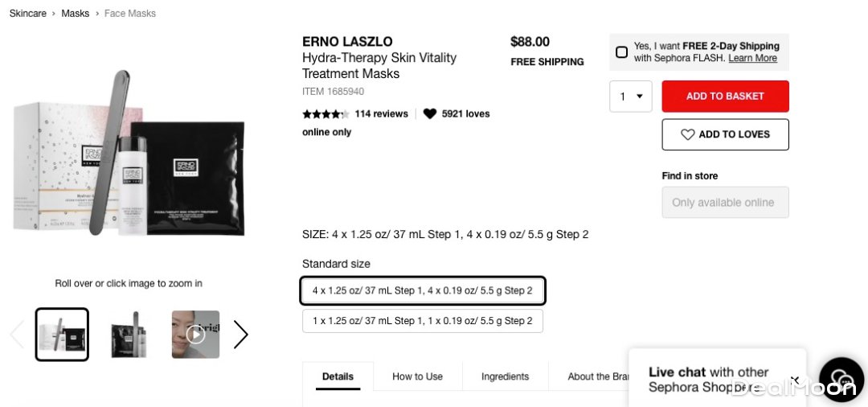Click the star rating icons

click(325, 114)
